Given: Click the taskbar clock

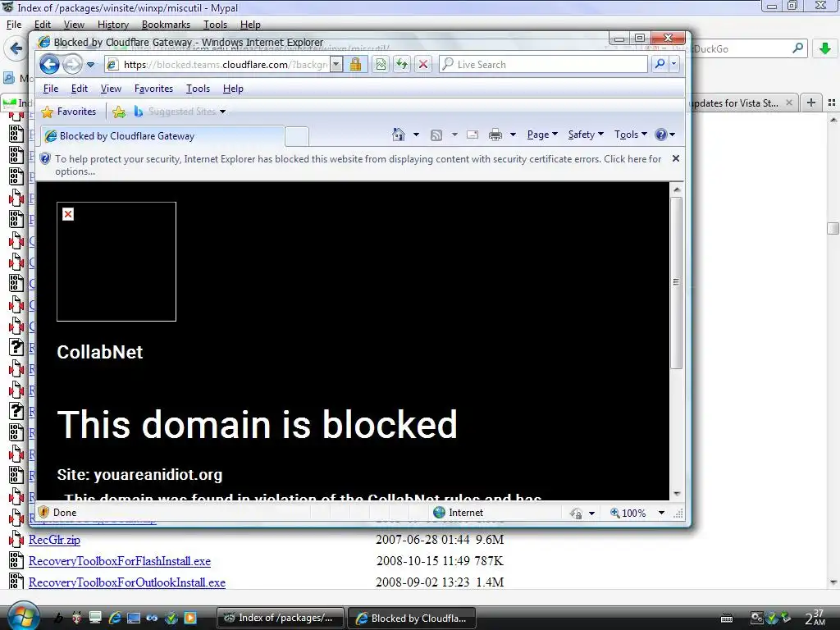Looking at the screenshot, I should pos(816,618).
